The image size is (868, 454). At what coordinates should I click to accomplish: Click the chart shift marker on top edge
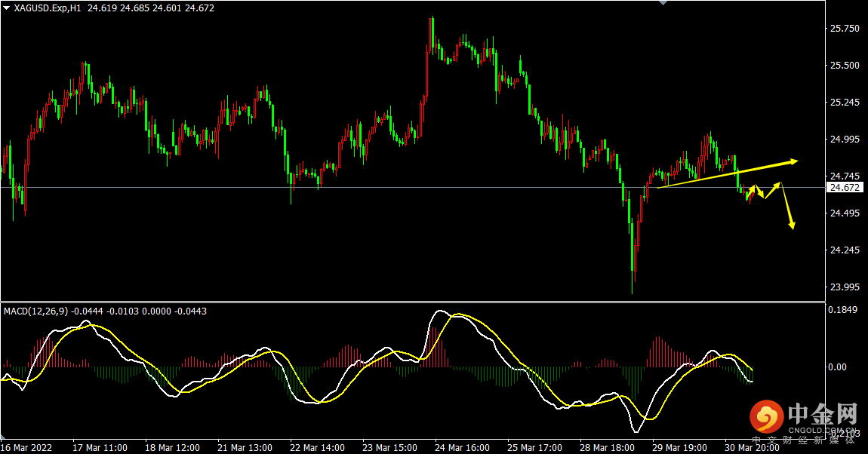pos(663,3)
